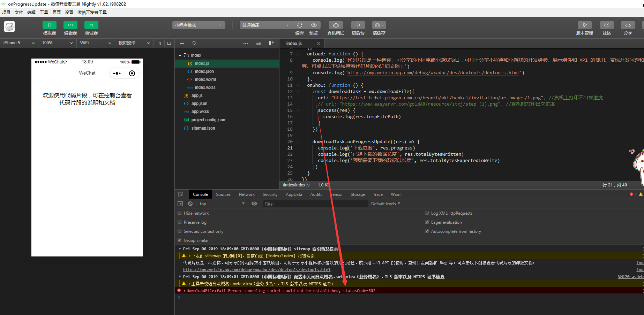Open the 工具 menu
The image size is (644, 315).
tap(44, 13)
